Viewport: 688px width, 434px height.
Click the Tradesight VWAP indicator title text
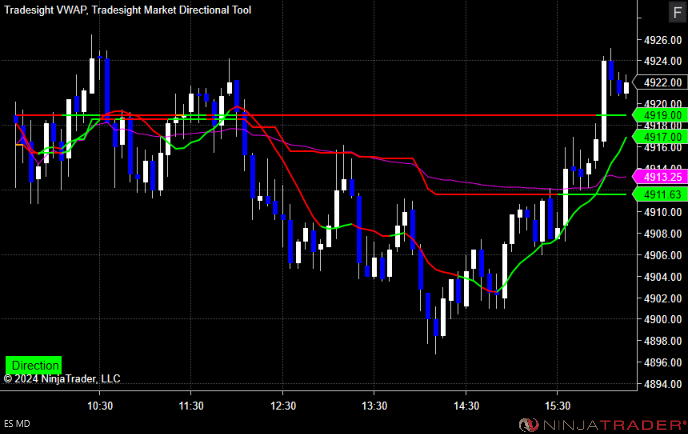tap(45, 10)
